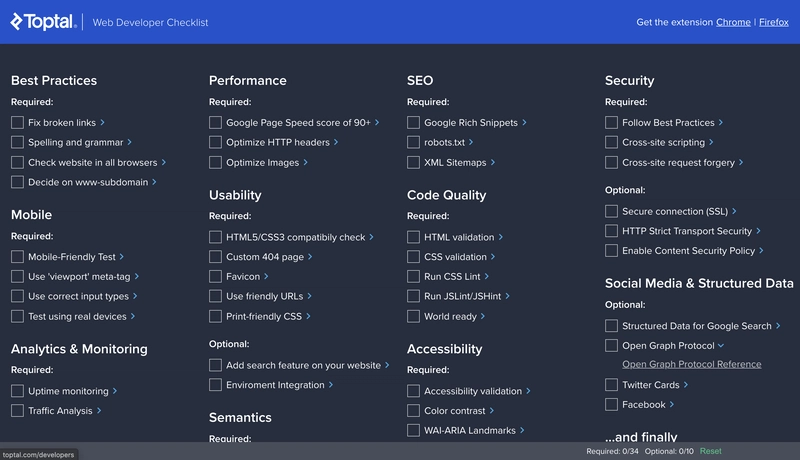Expand the Enable Content Security Policy chevron
This screenshot has width=800, height=460.
pyautogui.click(x=761, y=250)
